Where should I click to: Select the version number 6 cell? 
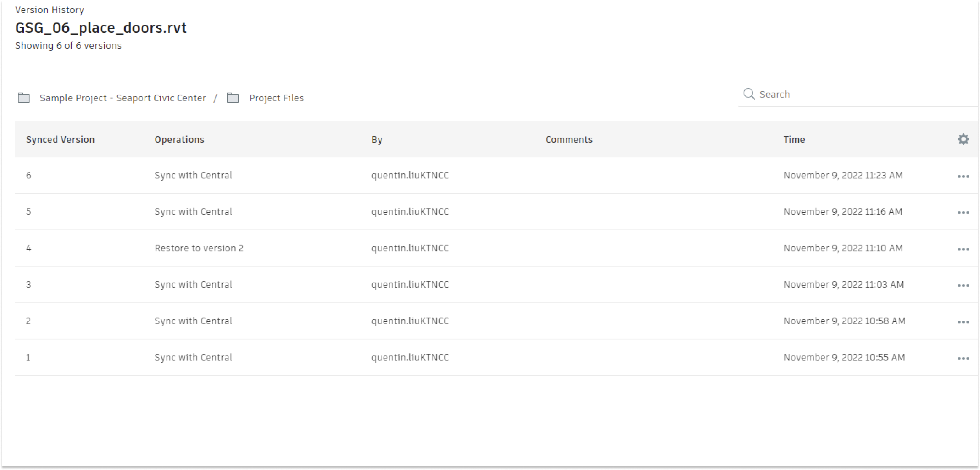28,175
